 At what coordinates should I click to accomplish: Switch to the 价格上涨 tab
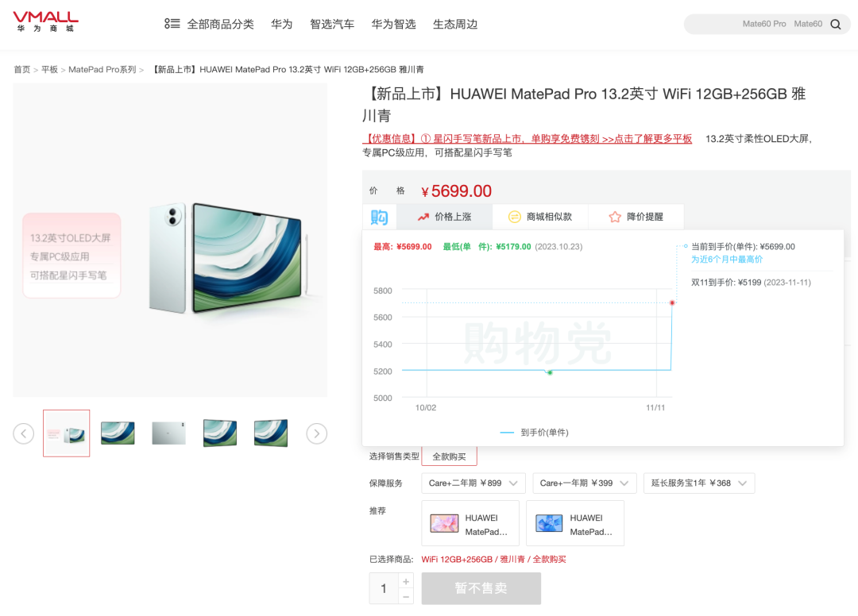444,217
